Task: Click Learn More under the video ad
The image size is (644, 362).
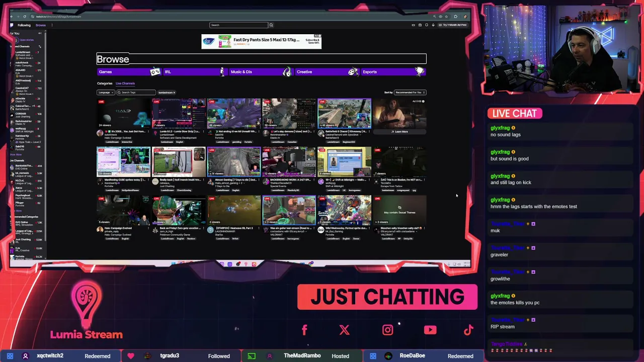Action: coord(399,132)
